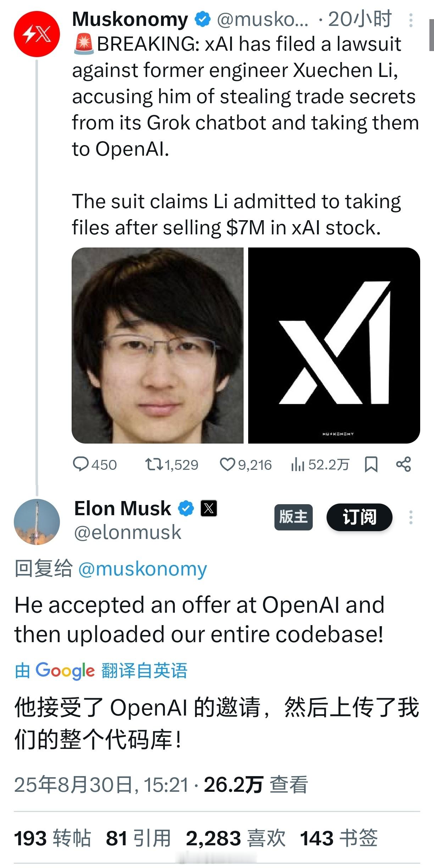Share the Muskonomy post

point(404,464)
